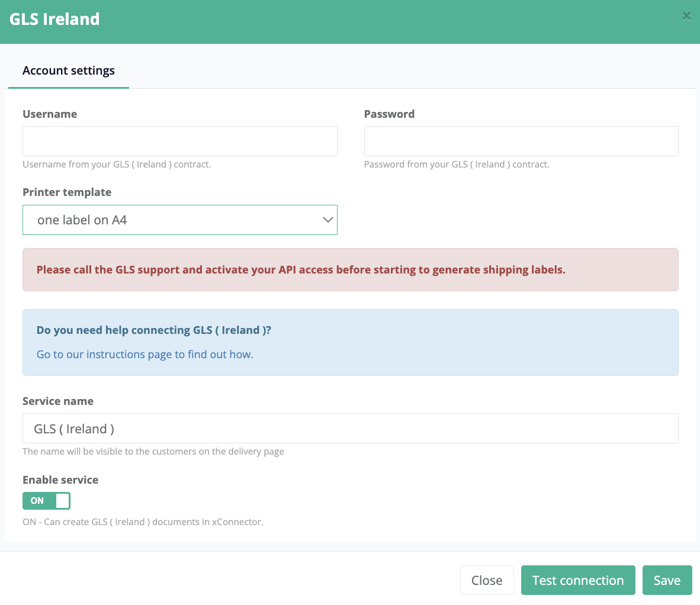Focus the Password input field
This screenshot has width=700, height=605.
click(x=521, y=141)
